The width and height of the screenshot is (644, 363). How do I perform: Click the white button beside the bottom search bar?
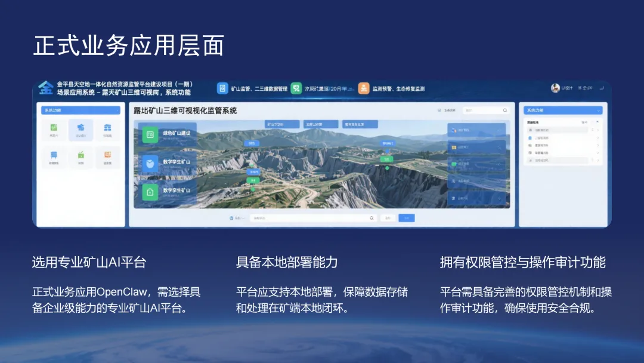click(x=388, y=218)
